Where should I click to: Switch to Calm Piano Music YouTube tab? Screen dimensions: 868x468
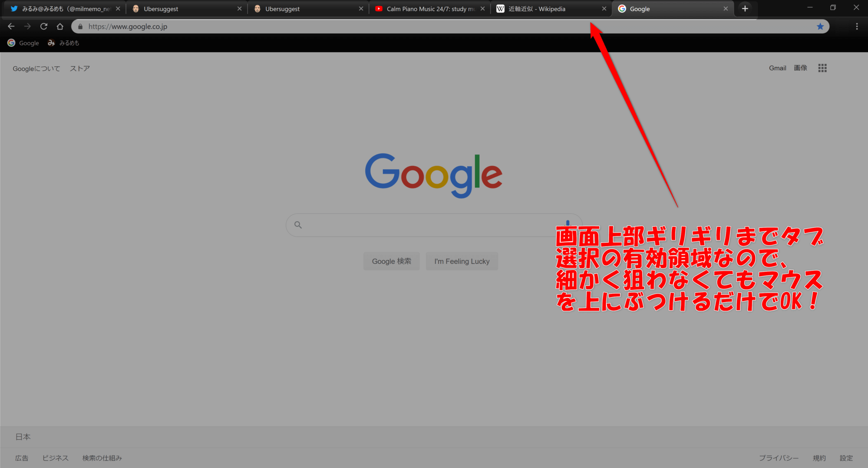point(430,9)
